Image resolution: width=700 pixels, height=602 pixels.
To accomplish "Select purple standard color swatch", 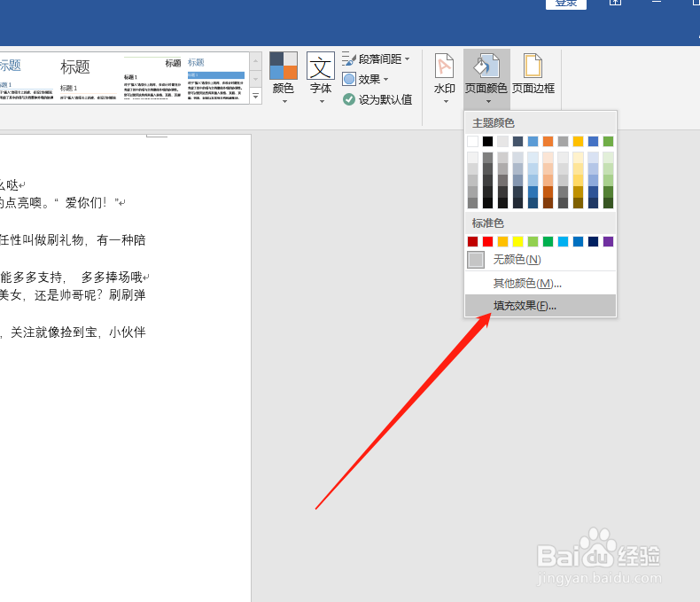I will pyautogui.click(x=608, y=242).
